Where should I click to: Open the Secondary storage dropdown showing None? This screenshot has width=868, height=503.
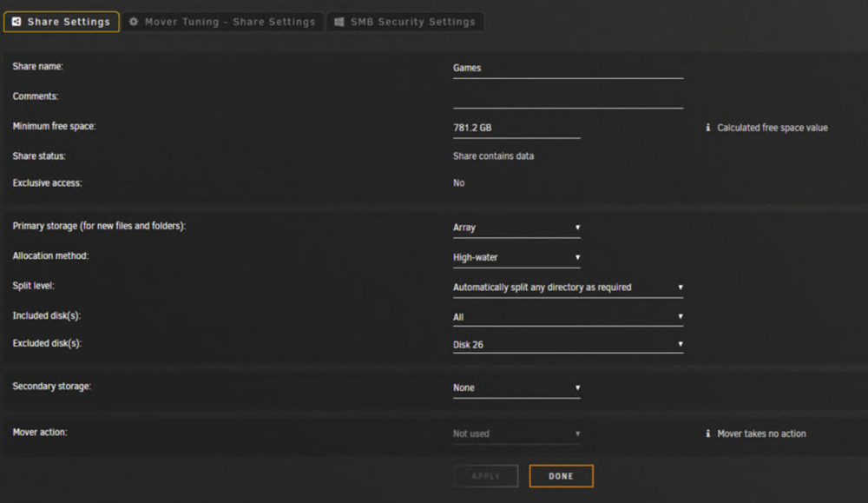coord(516,387)
